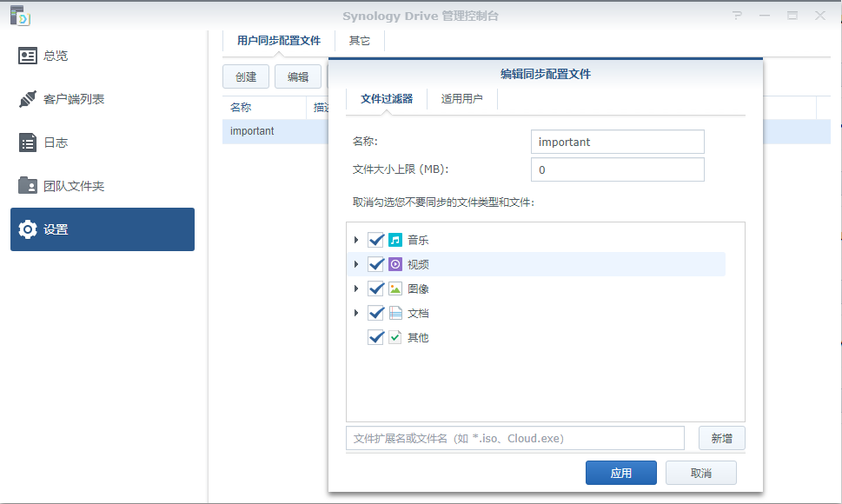Select 总览 in the sidebar
This screenshot has height=504, width=842.
click(103, 56)
